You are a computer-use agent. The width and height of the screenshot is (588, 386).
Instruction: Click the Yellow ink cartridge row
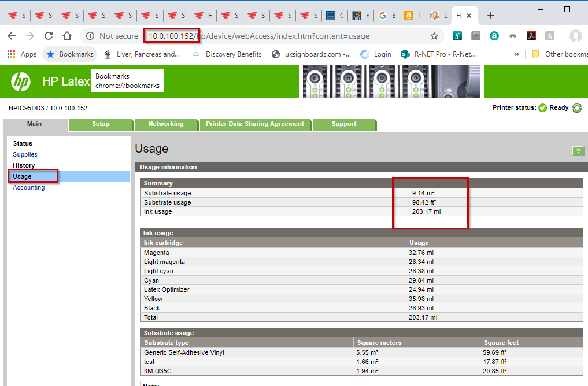362,299
